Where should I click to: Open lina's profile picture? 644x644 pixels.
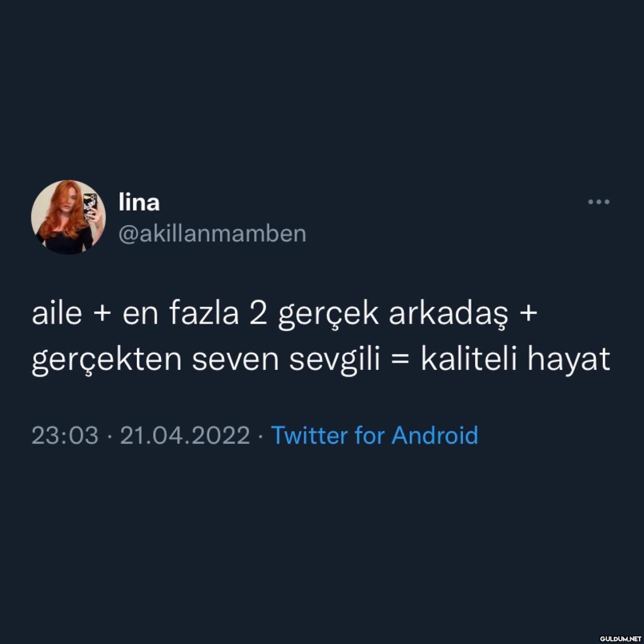(x=68, y=217)
